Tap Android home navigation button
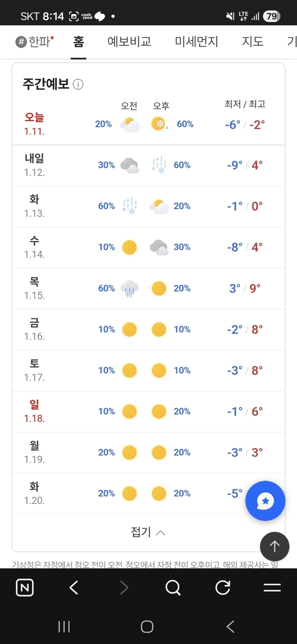Screen dimensions: 297x644 pos(147,626)
